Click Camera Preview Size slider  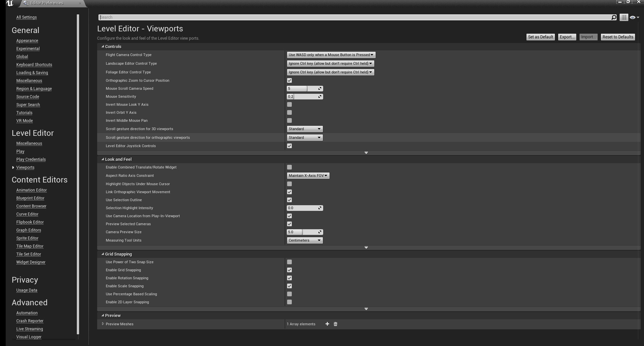(x=304, y=232)
